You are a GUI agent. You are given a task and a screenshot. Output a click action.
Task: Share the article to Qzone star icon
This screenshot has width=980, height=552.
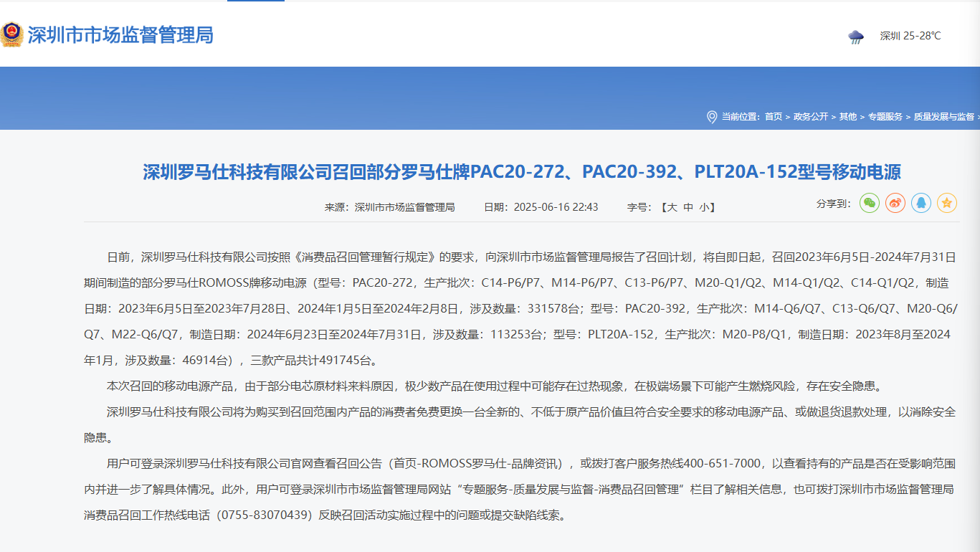point(947,203)
